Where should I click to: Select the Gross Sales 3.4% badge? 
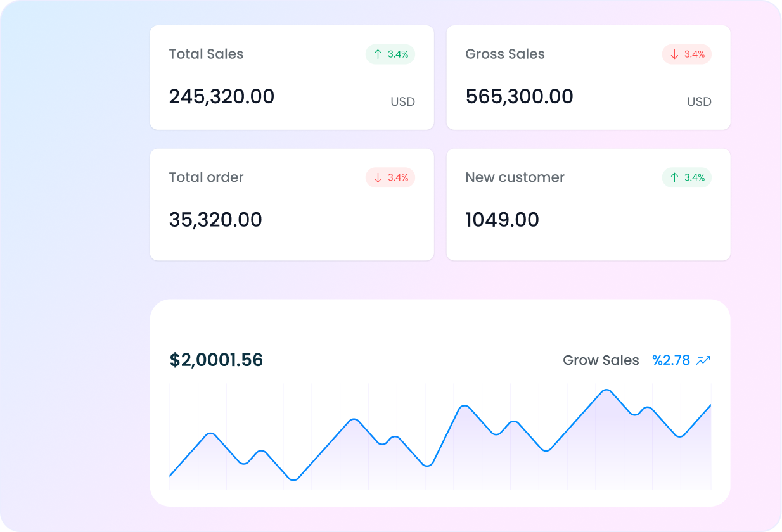687,54
